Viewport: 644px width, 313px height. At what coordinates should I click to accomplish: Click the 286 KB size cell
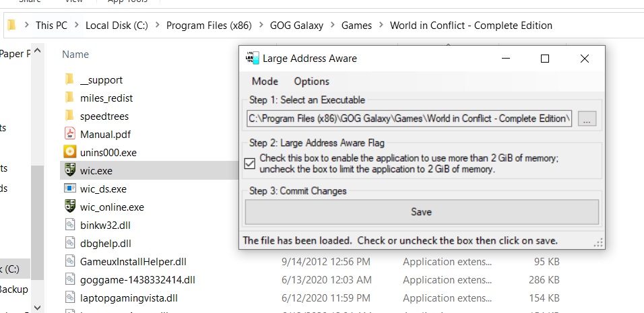tap(544, 280)
